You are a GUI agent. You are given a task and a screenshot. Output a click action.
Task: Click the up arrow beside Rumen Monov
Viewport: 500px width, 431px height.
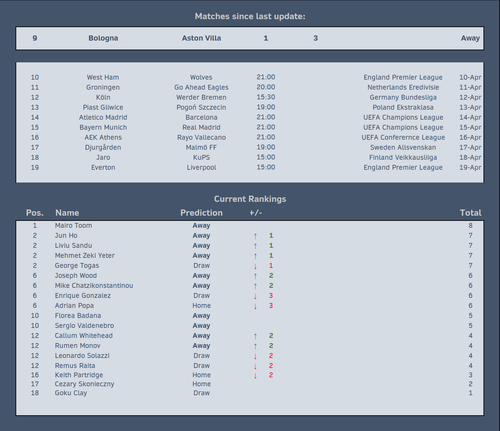(x=255, y=346)
